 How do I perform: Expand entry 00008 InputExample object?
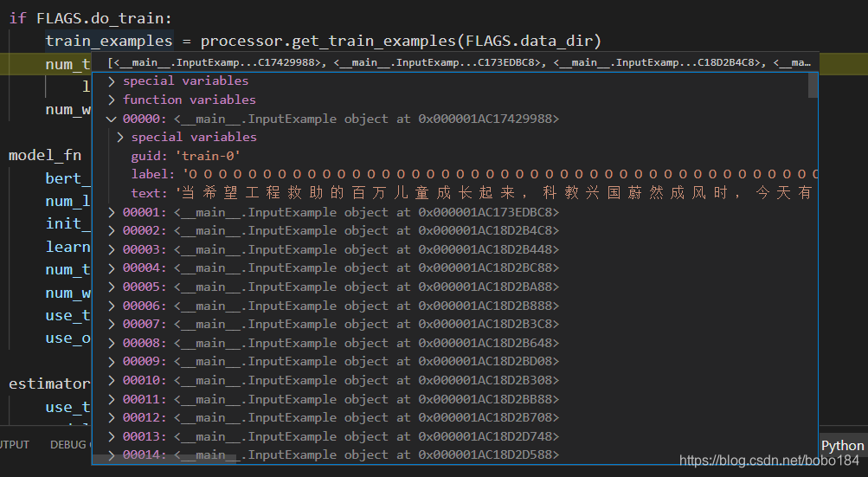[112, 343]
